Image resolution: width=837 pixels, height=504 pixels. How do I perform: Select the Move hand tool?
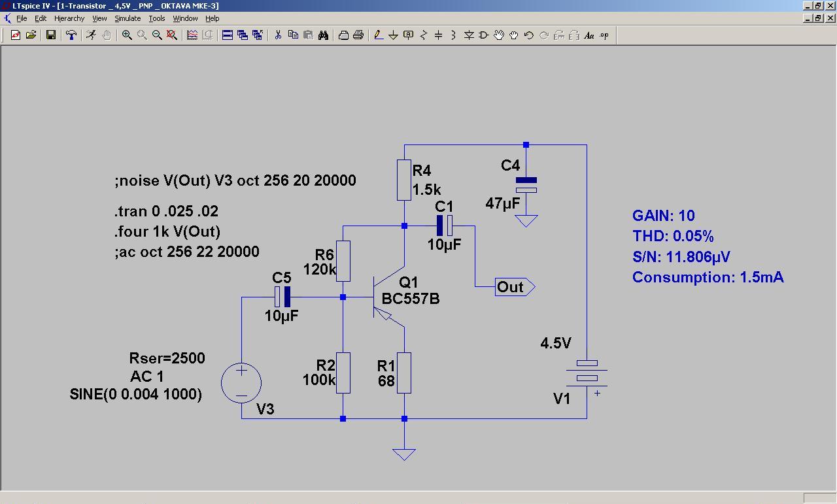[x=499, y=35]
